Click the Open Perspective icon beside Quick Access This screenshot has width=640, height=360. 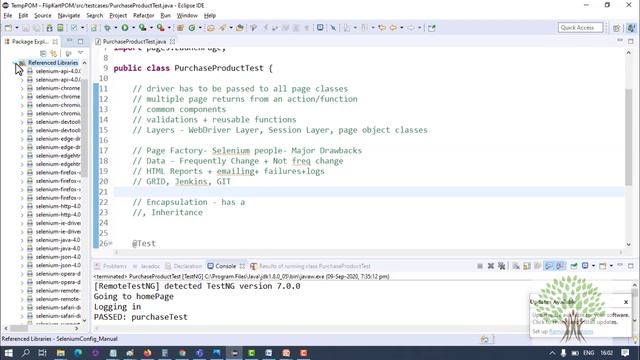coord(617,28)
